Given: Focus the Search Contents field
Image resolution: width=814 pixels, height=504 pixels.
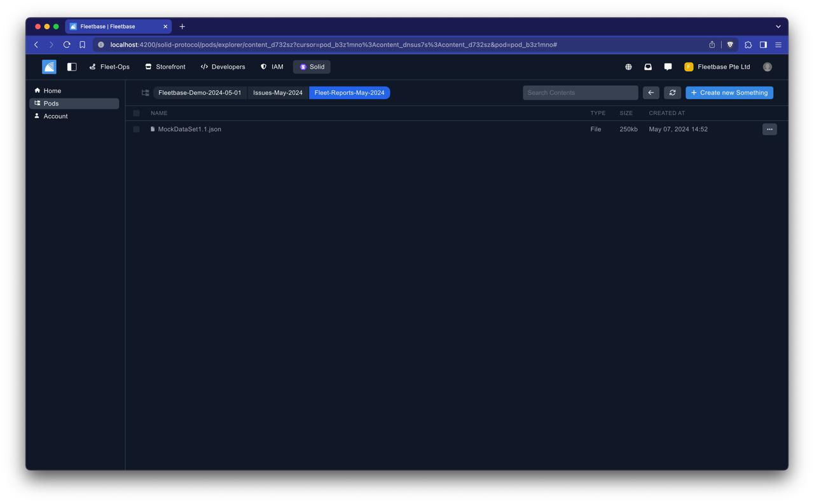Looking at the screenshot, I should (x=580, y=93).
